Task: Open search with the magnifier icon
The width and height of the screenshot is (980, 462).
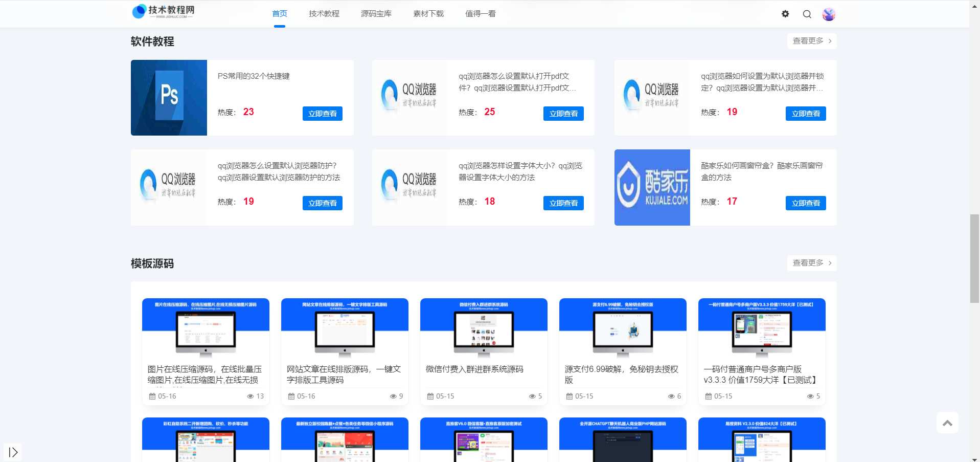Action: click(807, 14)
